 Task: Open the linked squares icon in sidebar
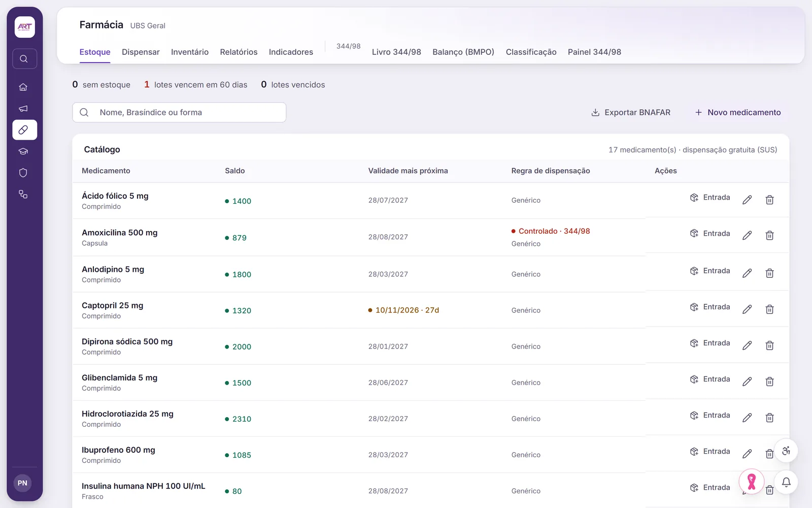tap(23, 194)
